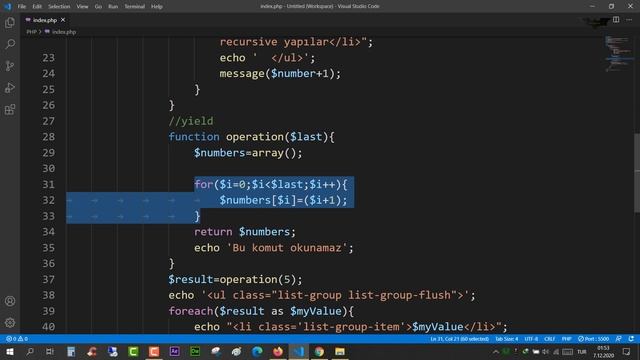
Task: Open the Terminal menu
Action: click(135, 7)
